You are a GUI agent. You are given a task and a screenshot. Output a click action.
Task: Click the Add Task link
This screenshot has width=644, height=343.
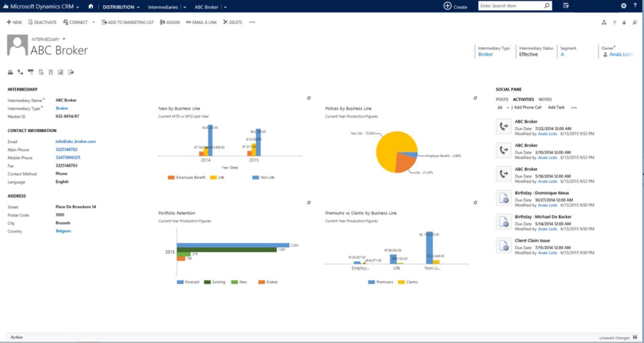coord(556,108)
